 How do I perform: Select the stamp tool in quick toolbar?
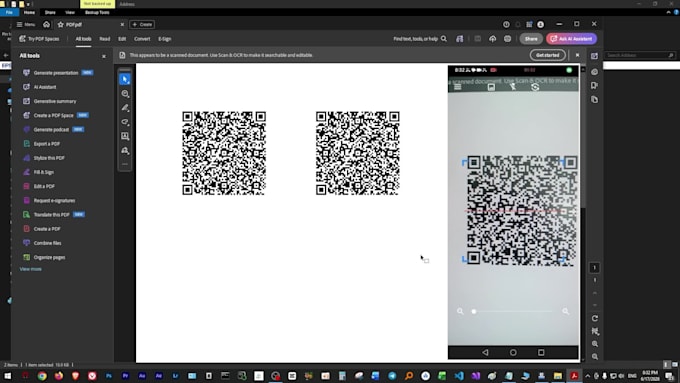(x=125, y=151)
